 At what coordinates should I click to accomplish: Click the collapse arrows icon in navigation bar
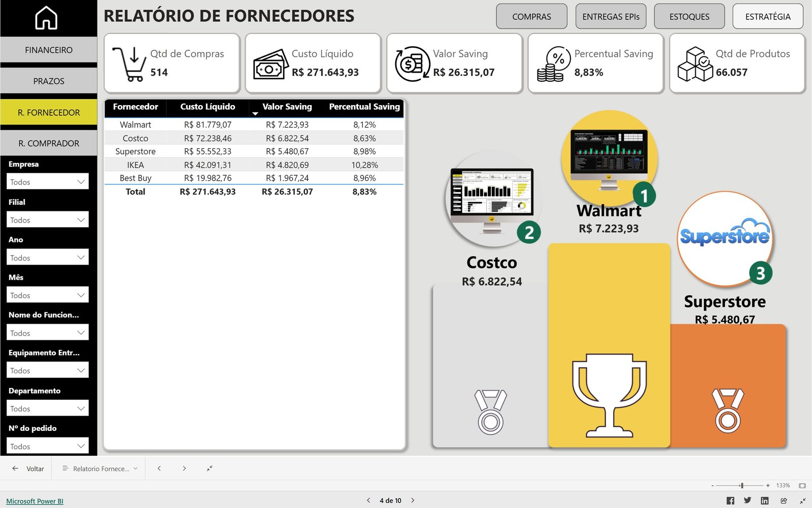coord(210,468)
